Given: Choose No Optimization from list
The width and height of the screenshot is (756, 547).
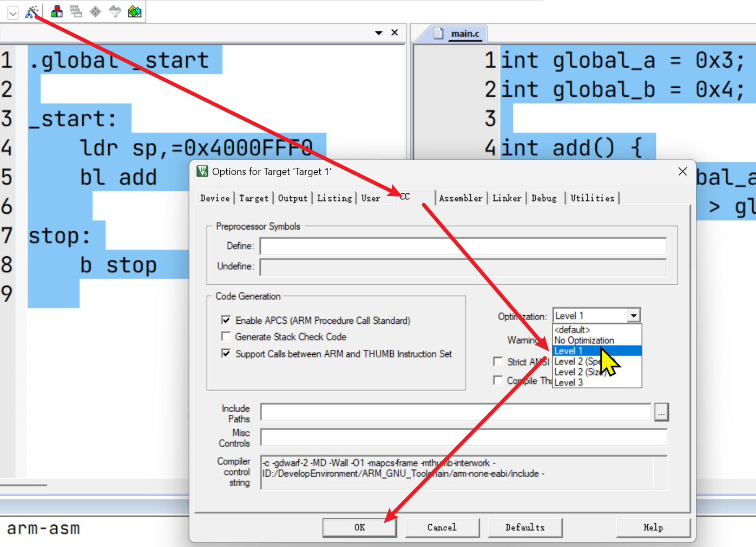Looking at the screenshot, I should tap(597, 340).
